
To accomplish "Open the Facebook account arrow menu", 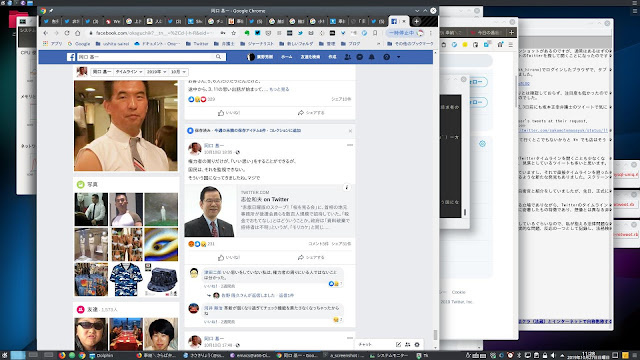I will click(x=399, y=57).
